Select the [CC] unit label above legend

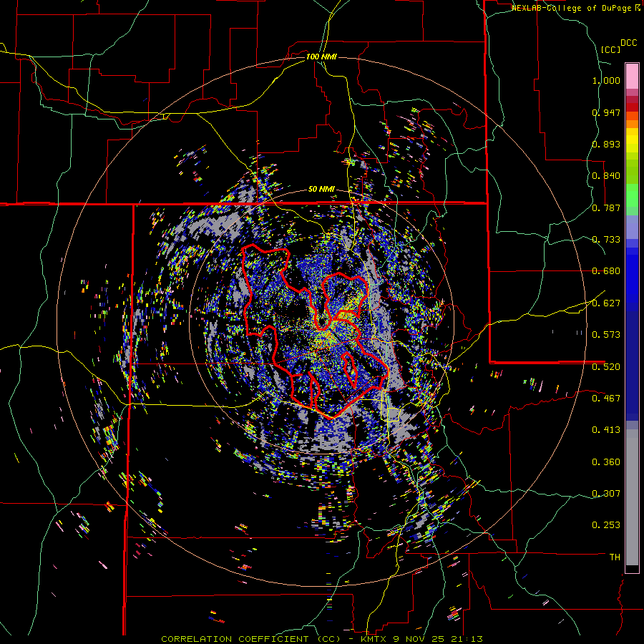(610, 49)
